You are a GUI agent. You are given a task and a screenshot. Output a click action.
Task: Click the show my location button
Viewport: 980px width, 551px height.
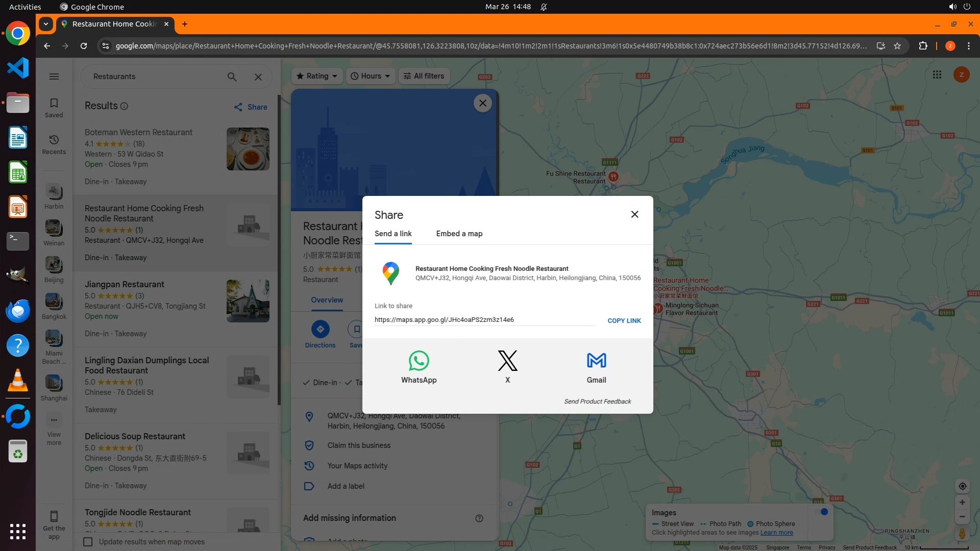962,486
